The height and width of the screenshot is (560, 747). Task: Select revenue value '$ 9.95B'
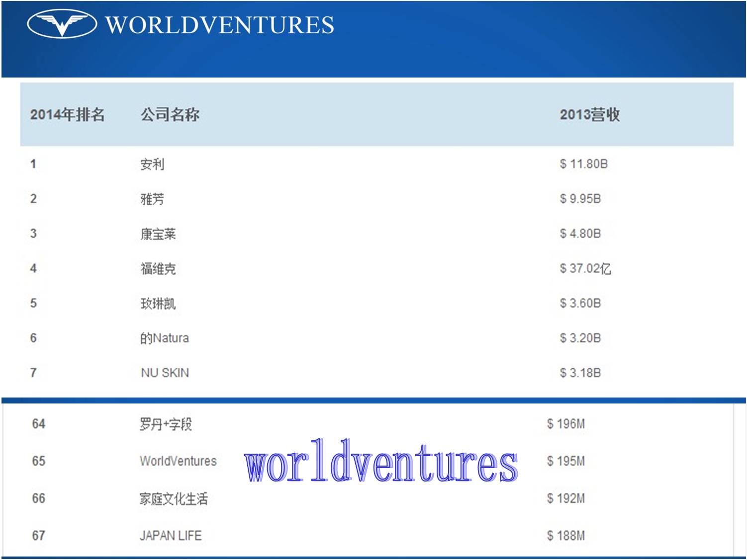tap(580, 199)
